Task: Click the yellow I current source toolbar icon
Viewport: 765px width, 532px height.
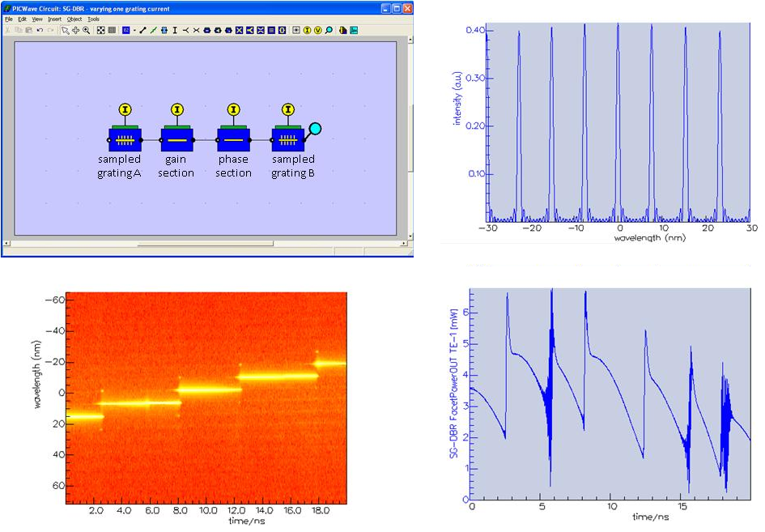Action: coord(307,30)
